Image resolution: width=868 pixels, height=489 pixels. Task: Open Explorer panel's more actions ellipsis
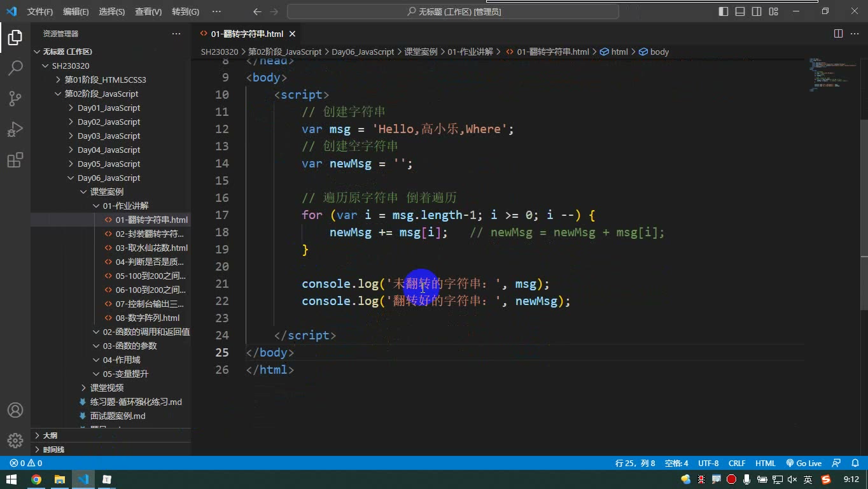point(176,34)
